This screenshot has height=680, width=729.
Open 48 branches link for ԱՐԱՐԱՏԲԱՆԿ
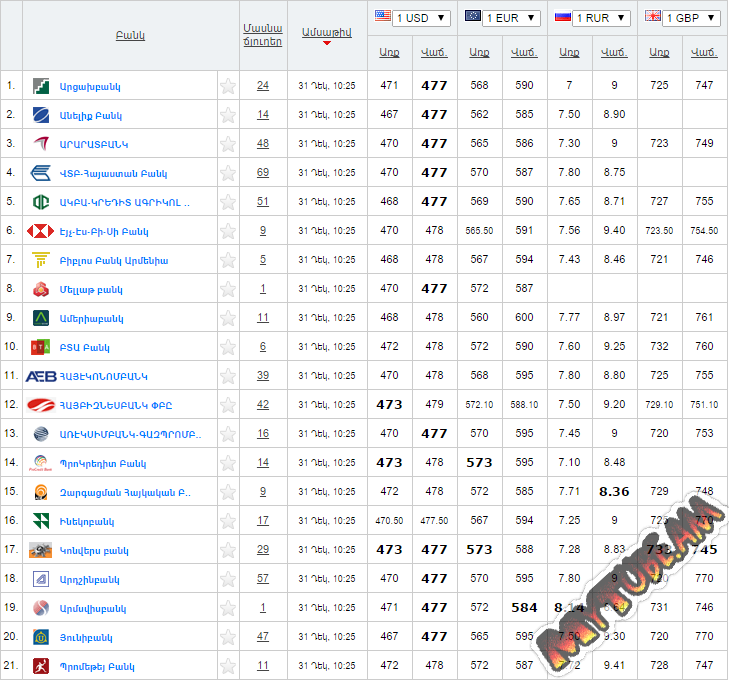tap(263, 143)
